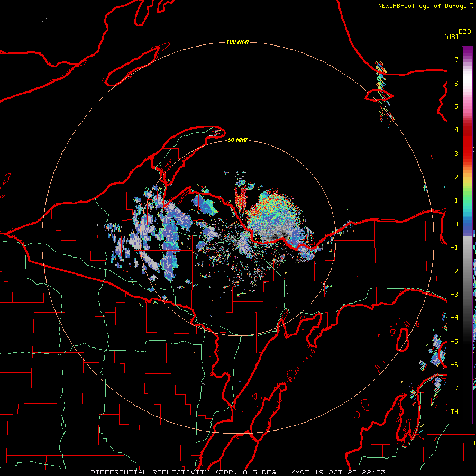Click the -5 dB value on color scale
The width and height of the screenshot is (476, 476).
454,342
